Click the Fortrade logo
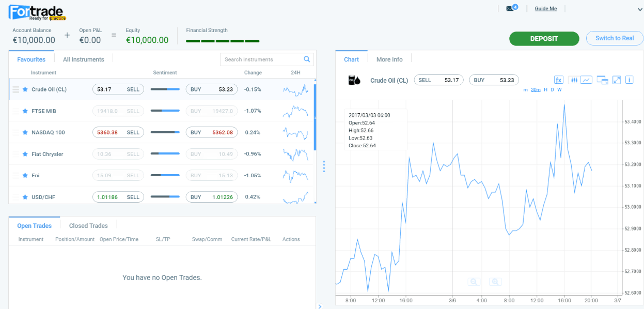This screenshot has width=644, height=309. pos(38,12)
